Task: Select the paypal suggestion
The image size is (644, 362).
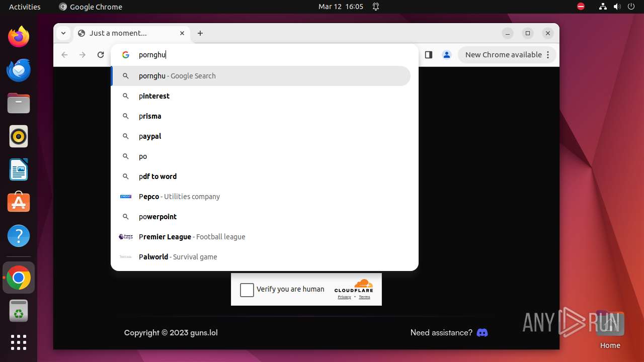Action: [261, 136]
